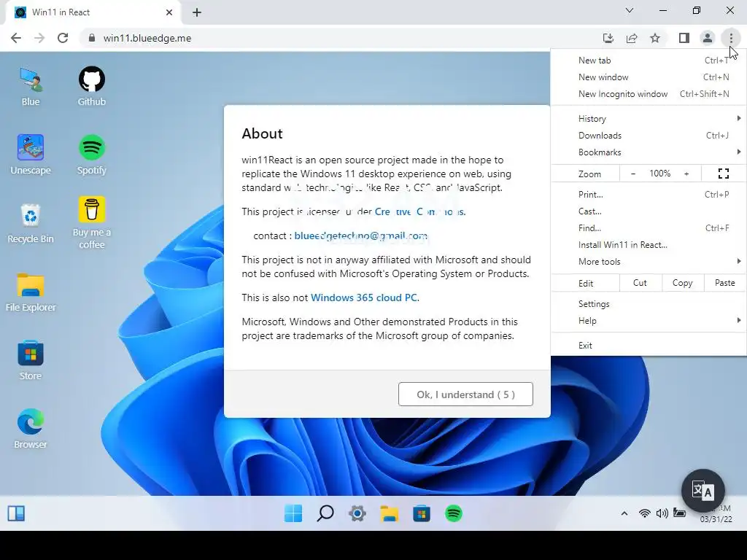Open the Store icon on the taskbar

422,513
